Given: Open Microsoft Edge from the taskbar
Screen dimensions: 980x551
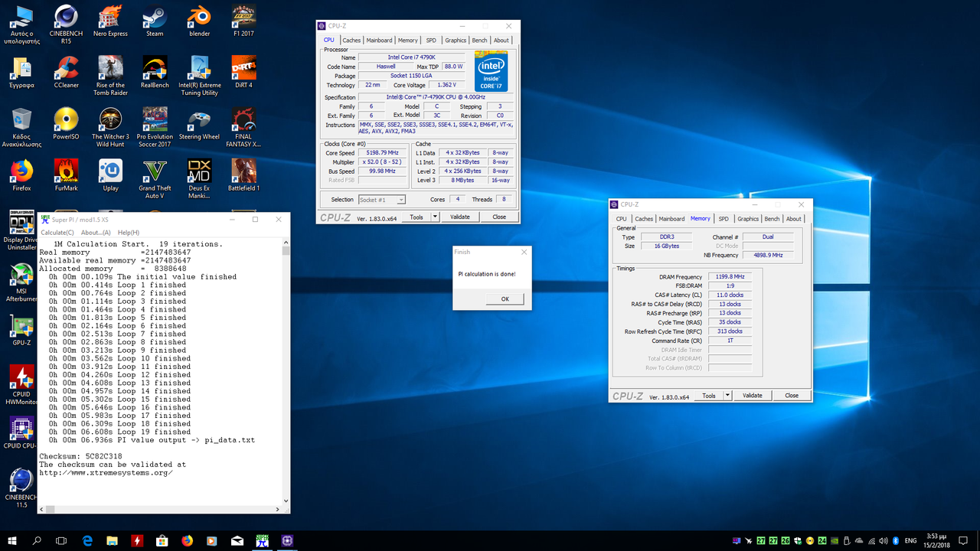Looking at the screenshot, I should point(87,540).
